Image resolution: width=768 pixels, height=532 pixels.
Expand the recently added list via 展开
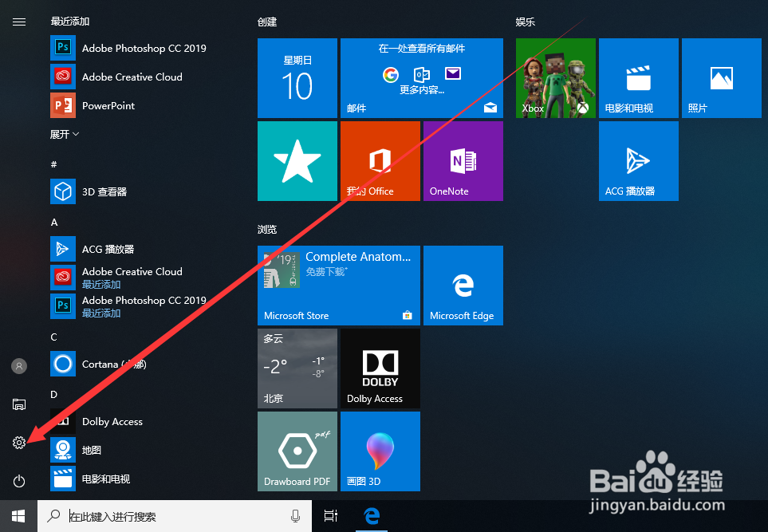[x=64, y=134]
